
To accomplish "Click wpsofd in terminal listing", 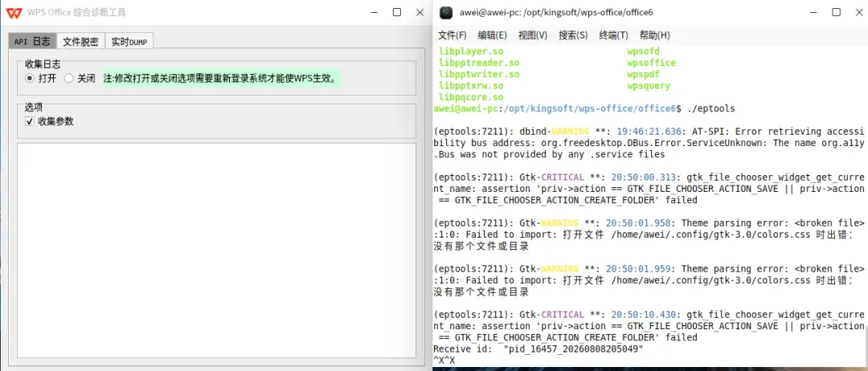I will point(643,51).
